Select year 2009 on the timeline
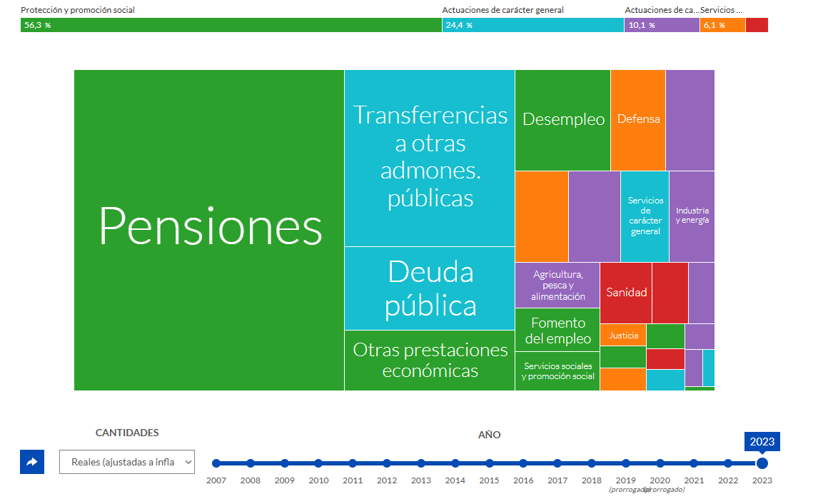Screen dimensions: 813x504 (x=285, y=463)
